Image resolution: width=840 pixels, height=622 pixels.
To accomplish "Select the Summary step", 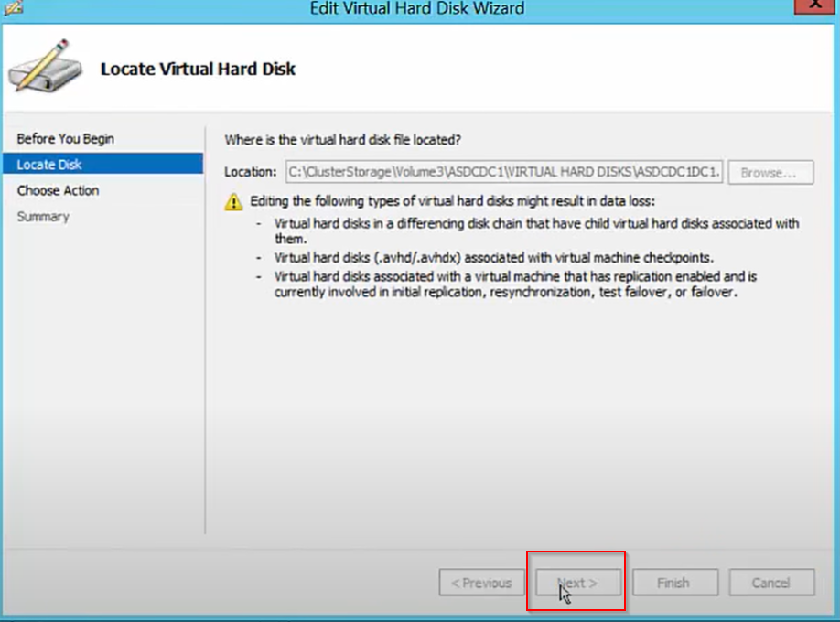I will (43, 217).
